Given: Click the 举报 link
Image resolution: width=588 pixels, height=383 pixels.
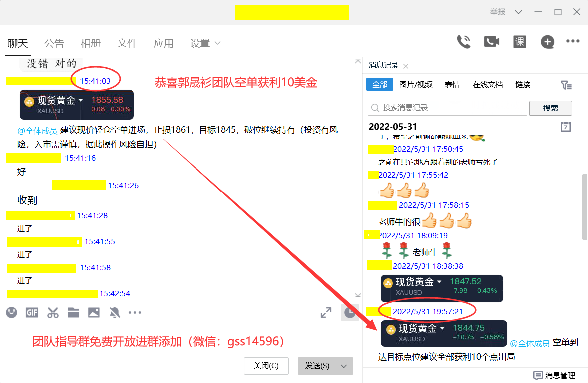Looking at the screenshot, I should [x=498, y=12].
